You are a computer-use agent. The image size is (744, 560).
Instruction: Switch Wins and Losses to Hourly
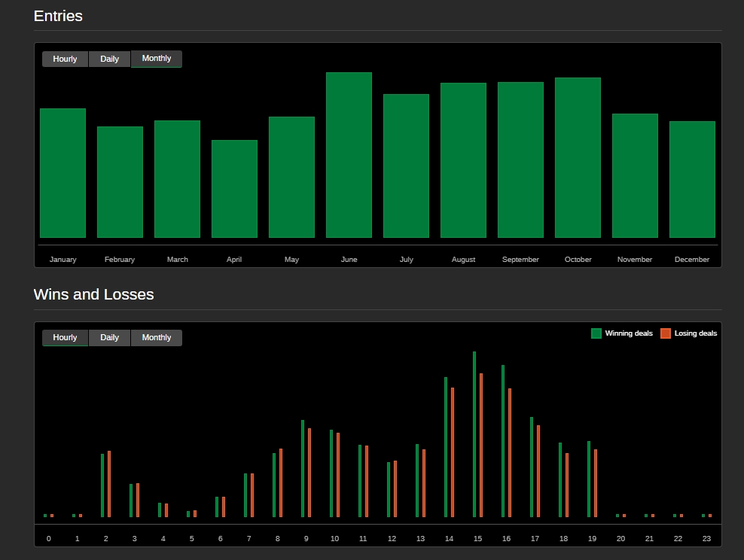[x=65, y=338]
